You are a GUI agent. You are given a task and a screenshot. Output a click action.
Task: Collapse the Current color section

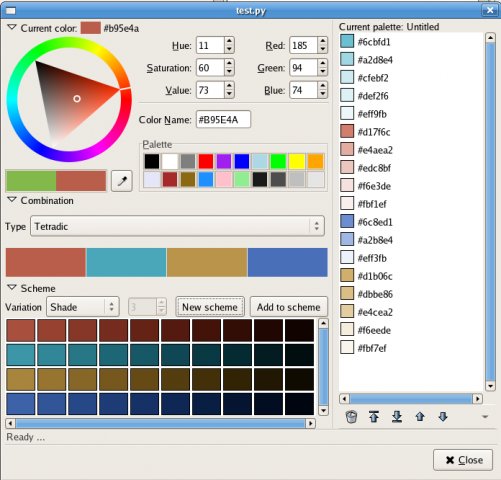pos(12,27)
